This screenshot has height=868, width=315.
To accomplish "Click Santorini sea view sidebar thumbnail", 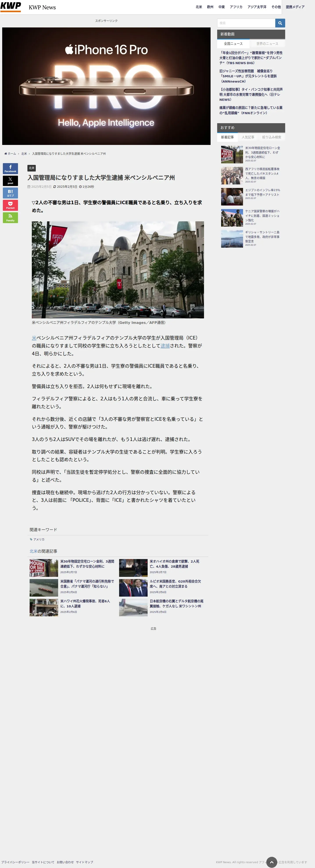I will click(232, 239).
